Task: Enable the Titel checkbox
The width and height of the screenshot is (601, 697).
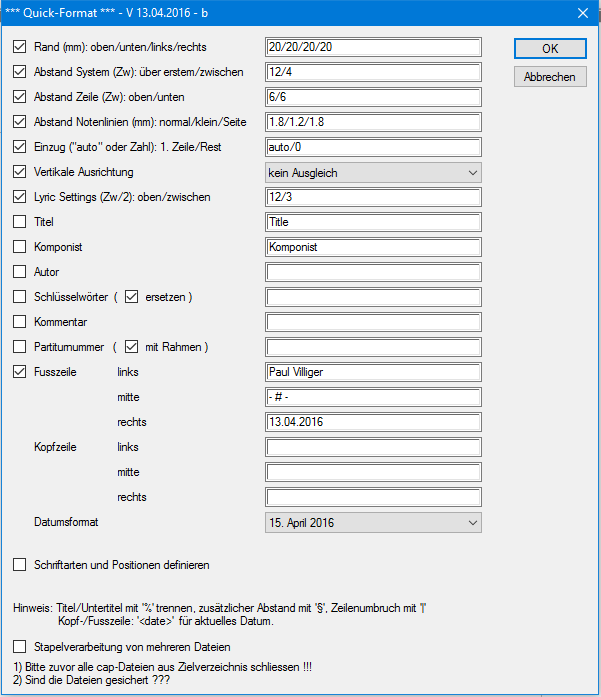Action: [x=20, y=222]
